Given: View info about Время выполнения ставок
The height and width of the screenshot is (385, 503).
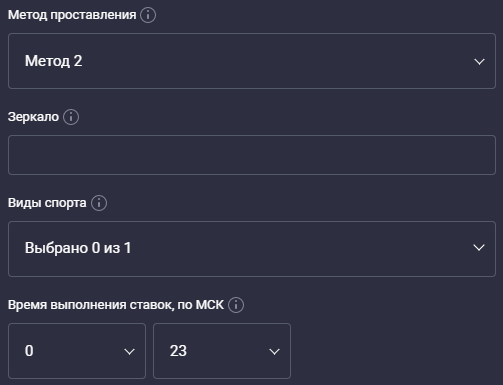Looking at the screenshot, I should tap(236, 305).
